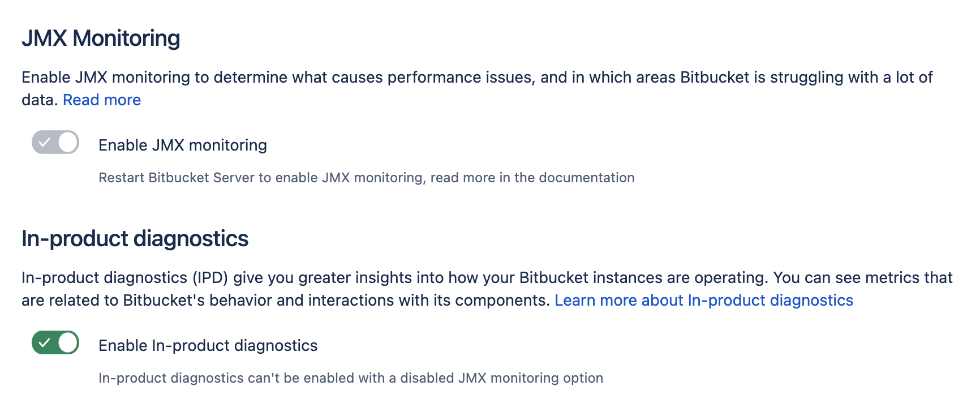Click the "Enable JMX monitoring" label text
The image size is (980, 420).
pos(182,145)
